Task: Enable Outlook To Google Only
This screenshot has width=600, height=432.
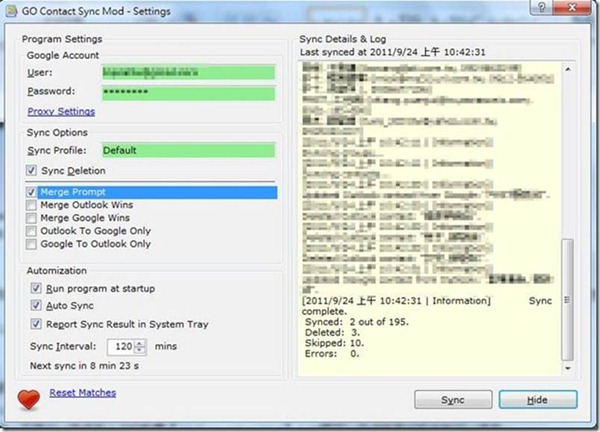Action: (31, 231)
